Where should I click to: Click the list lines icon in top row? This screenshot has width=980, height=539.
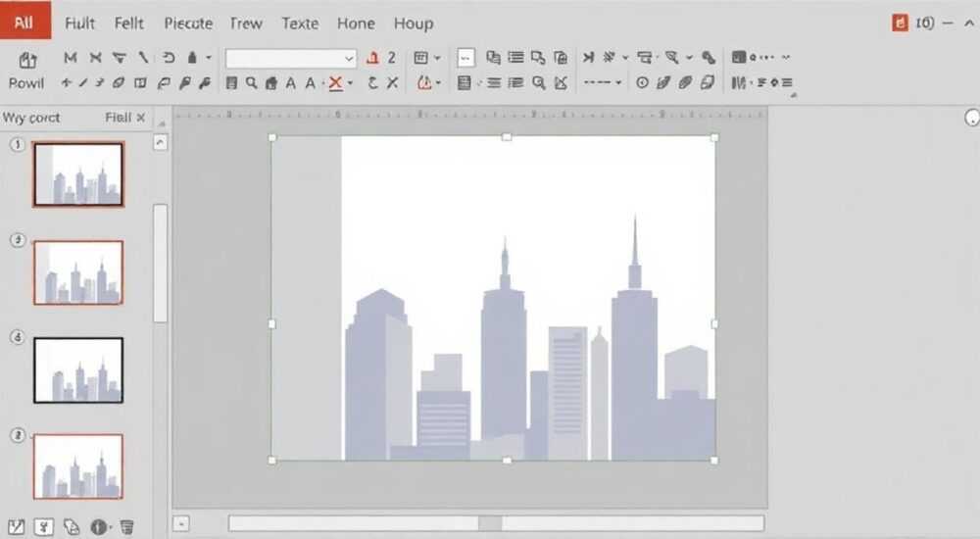click(x=515, y=58)
